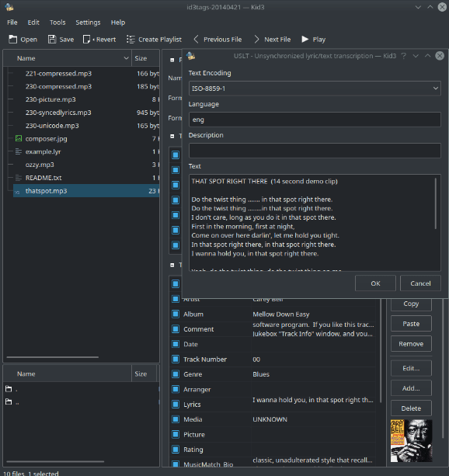Uncheck the Genre field checkbox
The width and height of the screenshot is (449, 476).
(x=176, y=374)
